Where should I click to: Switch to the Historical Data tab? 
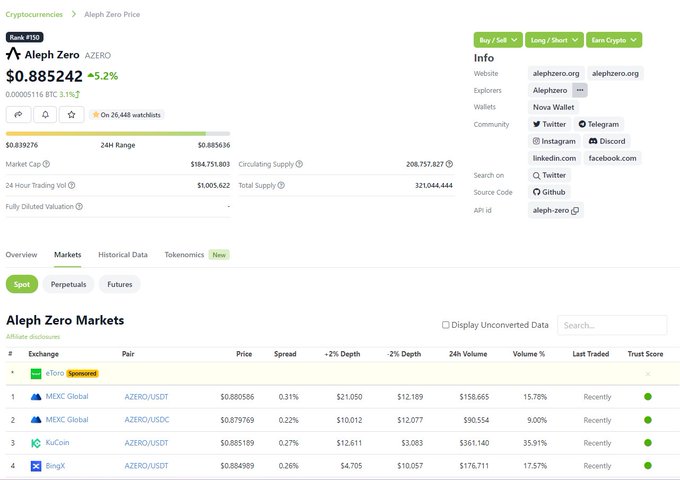coord(123,255)
